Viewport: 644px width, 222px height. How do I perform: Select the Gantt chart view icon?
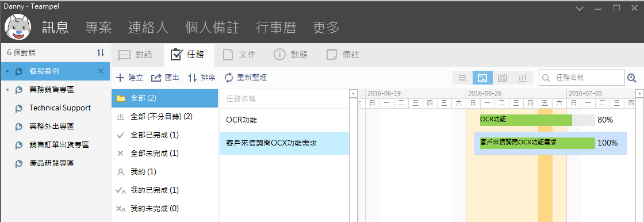pos(482,78)
